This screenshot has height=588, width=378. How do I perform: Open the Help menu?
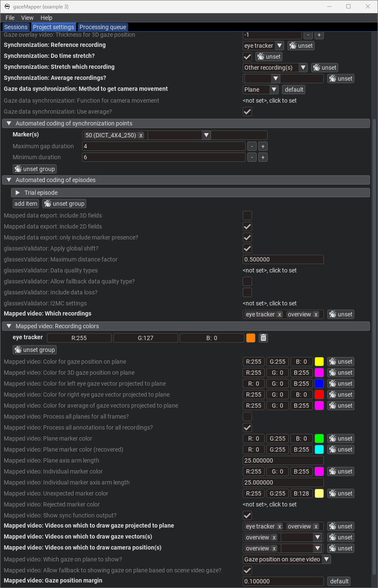(47, 18)
